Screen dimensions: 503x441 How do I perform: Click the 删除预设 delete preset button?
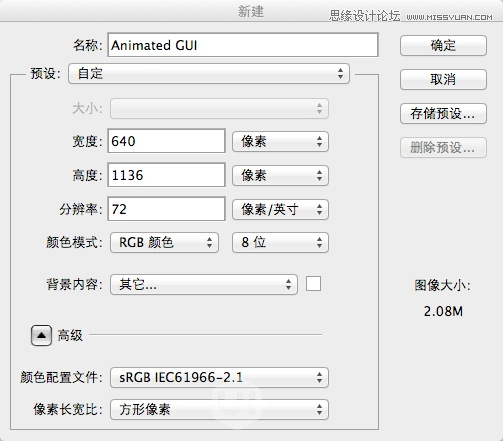[443, 148]
